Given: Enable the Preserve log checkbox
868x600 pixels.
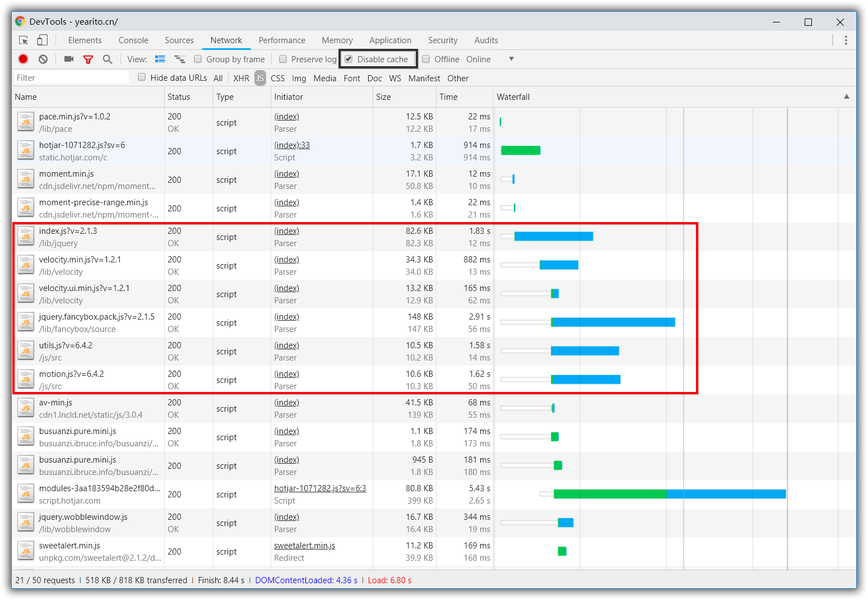Looking at the screenshot, I should 283,59.
